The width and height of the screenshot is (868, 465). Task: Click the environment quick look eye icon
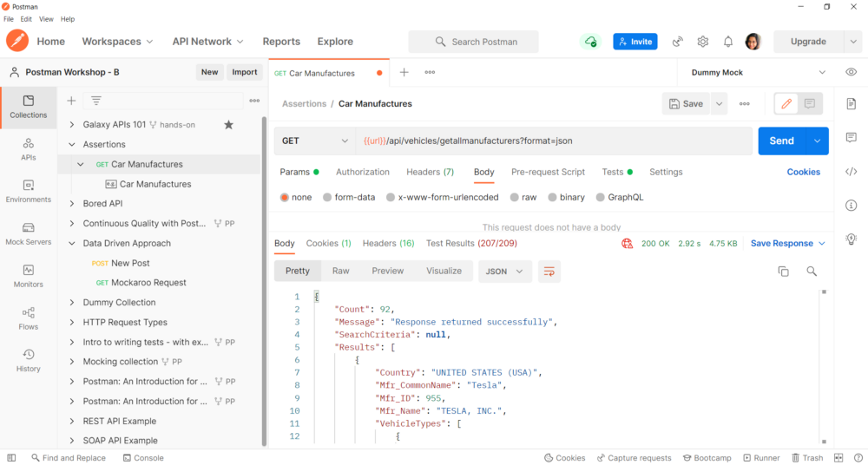coord(851,73)
